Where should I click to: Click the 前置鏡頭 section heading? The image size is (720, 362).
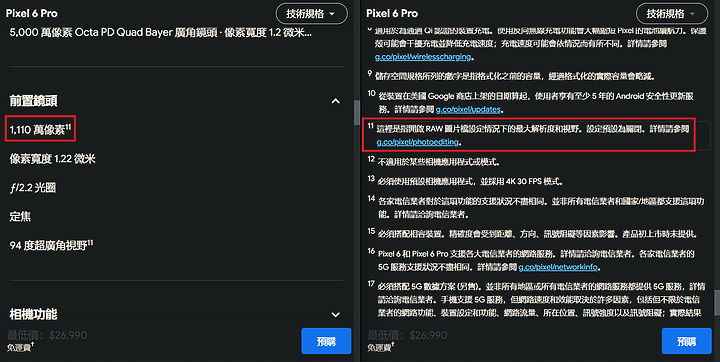coord(34,101)
